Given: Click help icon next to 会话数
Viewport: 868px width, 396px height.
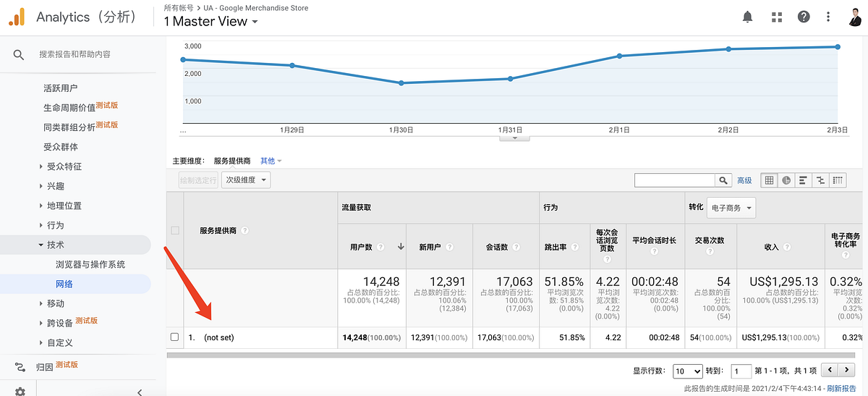Looking at the screenshot, I should pyautogui.click(x=517, y=247).
